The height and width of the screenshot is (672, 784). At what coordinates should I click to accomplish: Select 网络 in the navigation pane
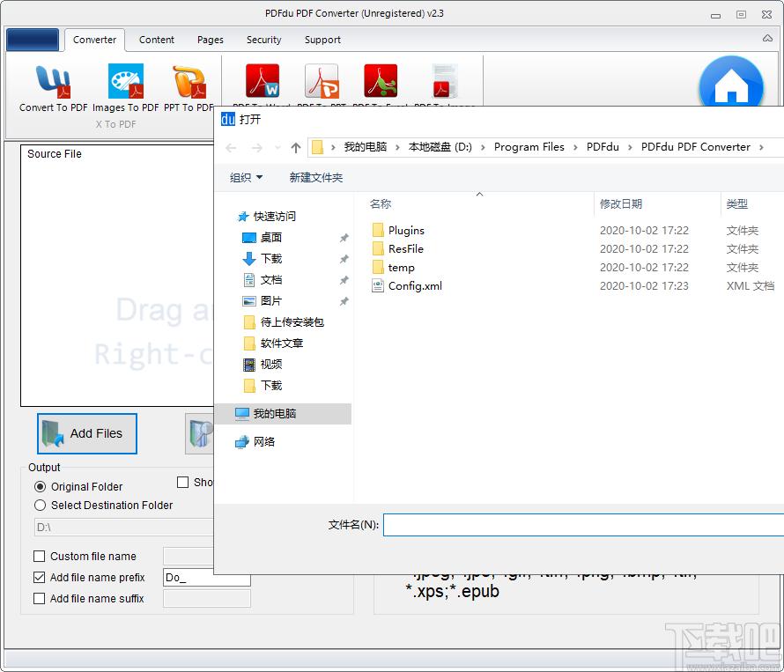coord(264,441)
